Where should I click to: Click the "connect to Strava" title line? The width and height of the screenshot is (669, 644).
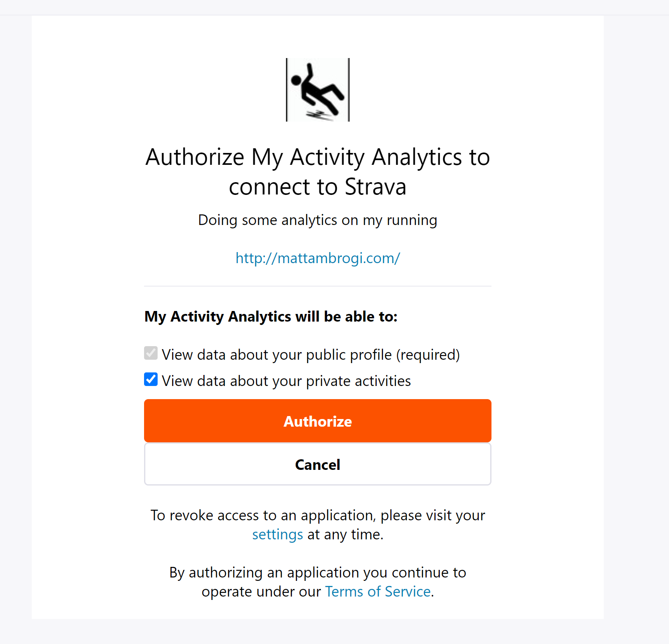318,187
